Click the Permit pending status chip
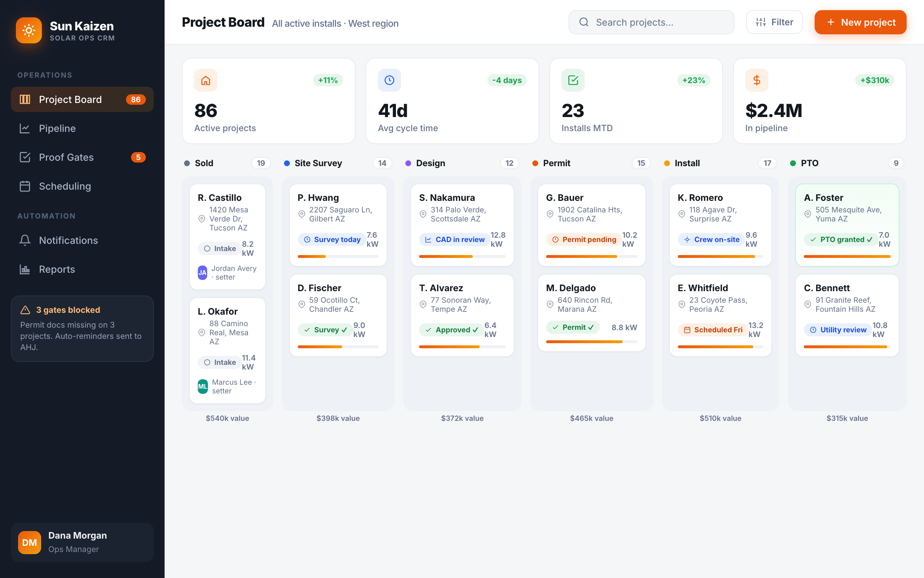 coord(584,239)
